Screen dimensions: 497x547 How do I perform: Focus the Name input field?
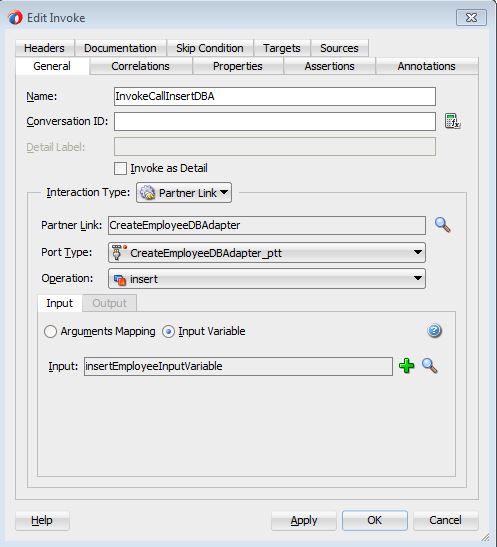(x=275, y=97)
